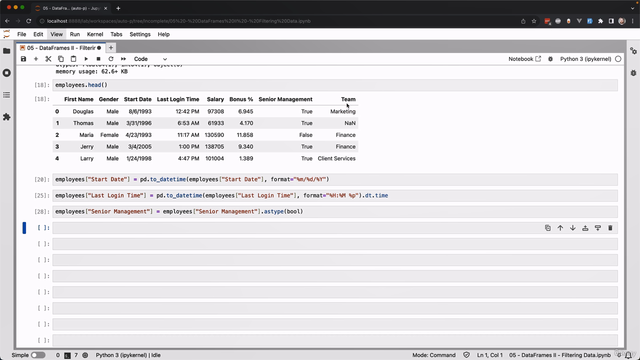This screenshot has width=640, height=360.
Task: Click the Ln 1, Col 1 status entry
Action: point(490,355)
